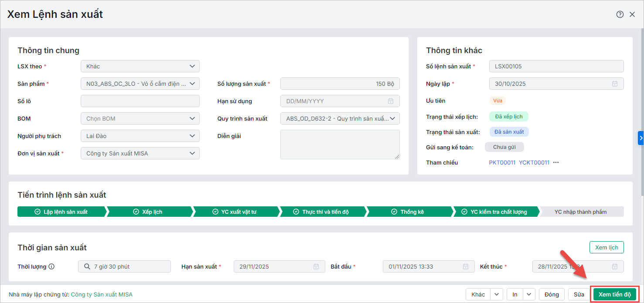Open the Công ty Sản xuất MISA factory link

click(102, 295)
